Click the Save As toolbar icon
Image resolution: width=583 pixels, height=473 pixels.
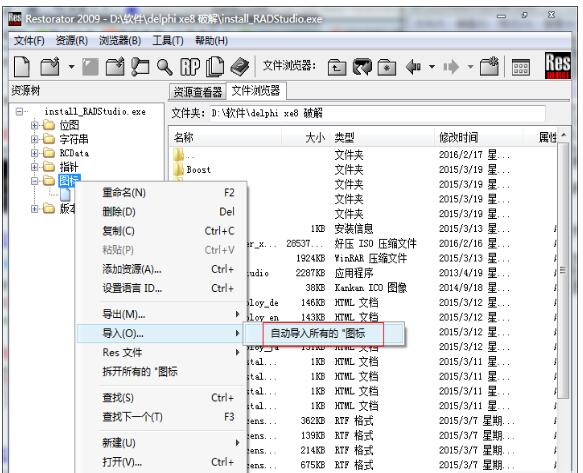115,67
